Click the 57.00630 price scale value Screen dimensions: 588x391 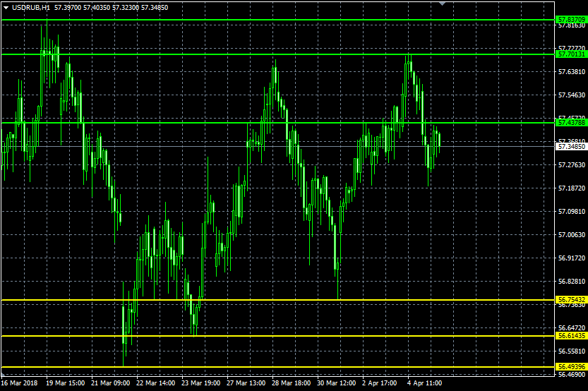(x=572, y=235)
